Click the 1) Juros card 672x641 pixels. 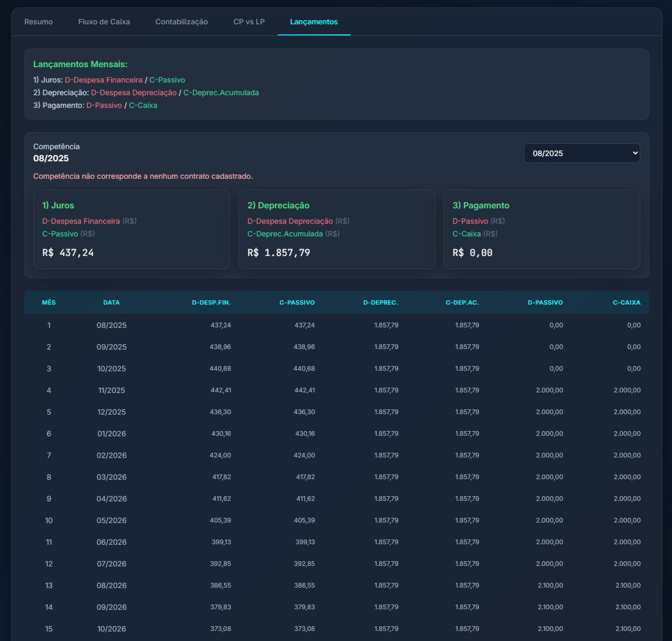pyautogui.click(x=131, y=230)
